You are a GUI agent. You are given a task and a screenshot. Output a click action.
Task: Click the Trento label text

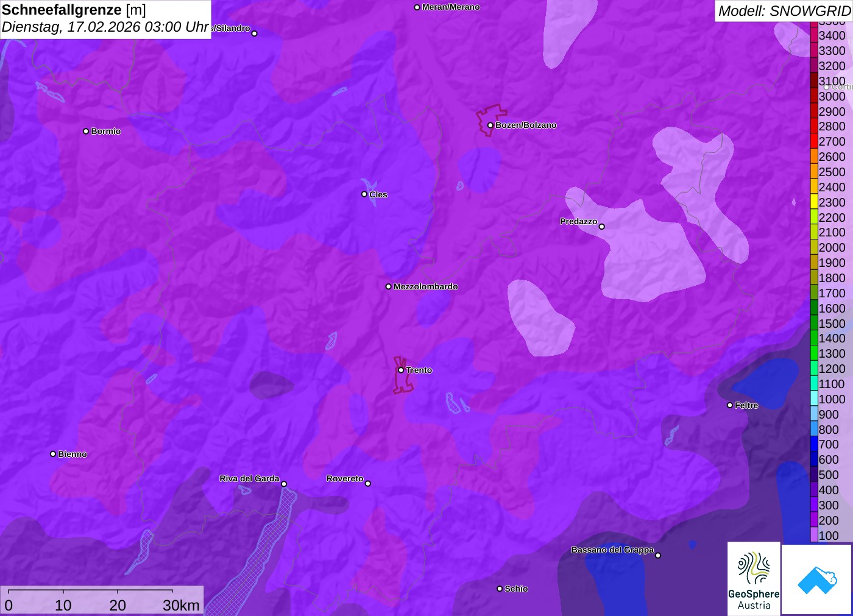(x=419, y=370)
